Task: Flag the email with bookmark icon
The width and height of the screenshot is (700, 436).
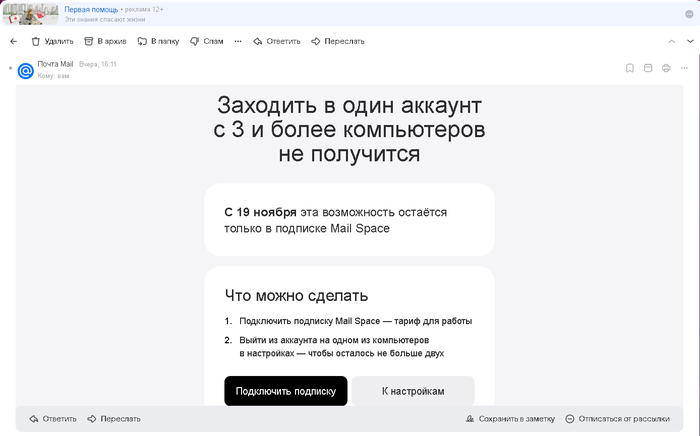Action: coord(629,68)
